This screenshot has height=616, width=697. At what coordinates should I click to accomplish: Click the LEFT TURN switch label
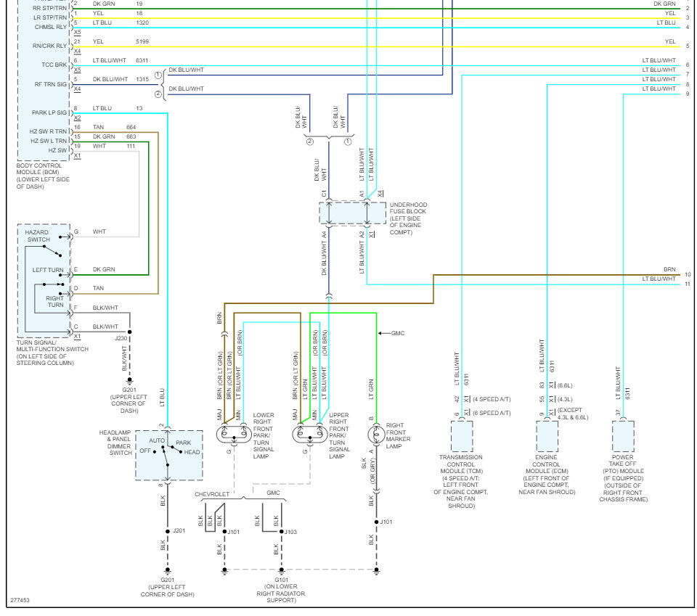pyautogui.click(x=48, y=270)
